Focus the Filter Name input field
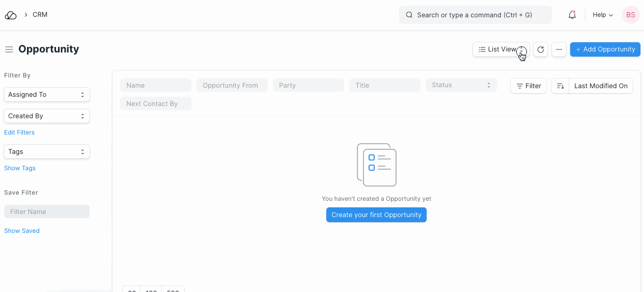Viewport: 644px width, 292px height. click(x=47, y=212)
